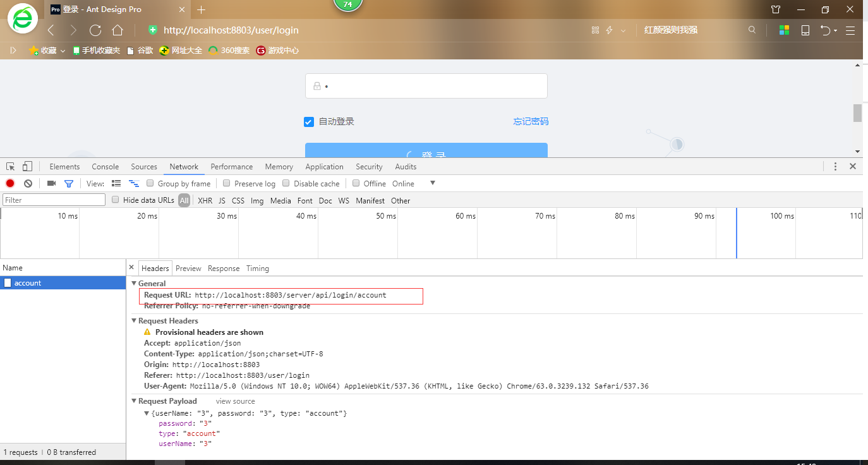Open the browser main menu

850,30
